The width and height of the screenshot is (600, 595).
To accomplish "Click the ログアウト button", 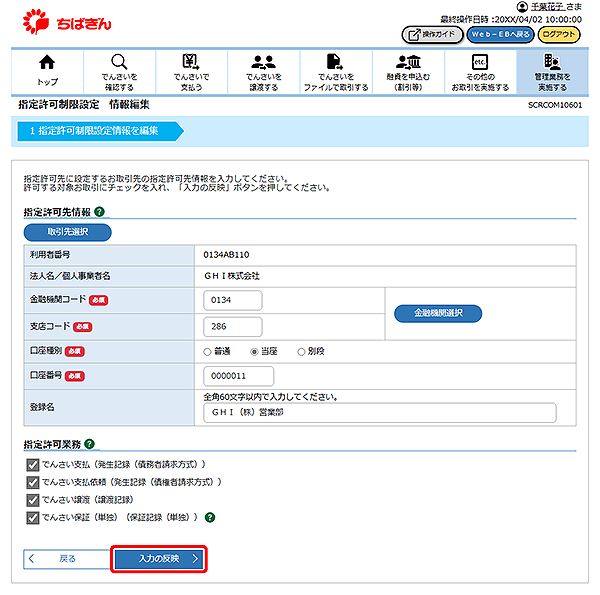I will 559,35.
